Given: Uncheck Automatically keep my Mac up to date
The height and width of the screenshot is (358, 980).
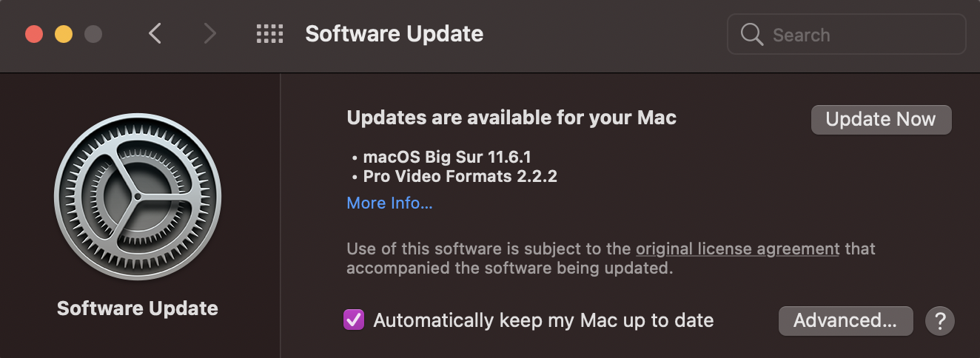Looking at the screenshot, I should 354,320.
